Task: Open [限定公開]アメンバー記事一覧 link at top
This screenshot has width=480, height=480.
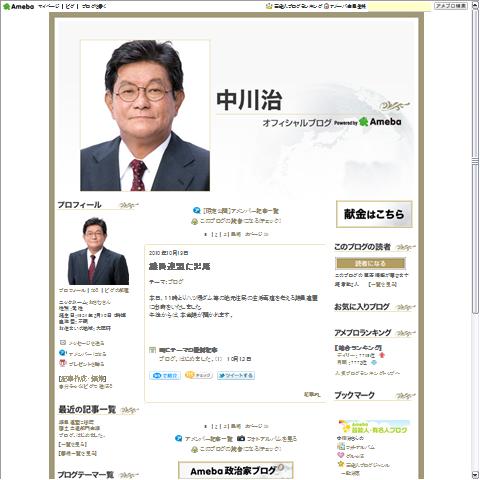Action: coord(241,211)
